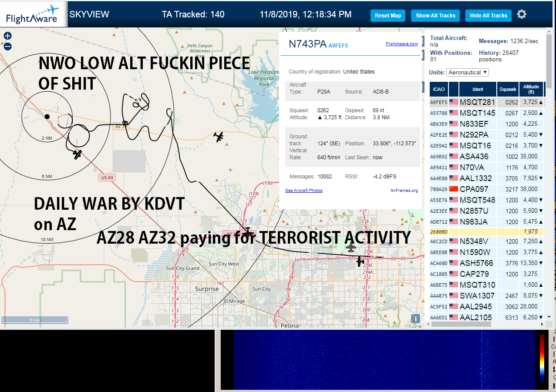The height and width of the screenshot is (392, 556).
Task: Select the MSQT548 aircraft row
Action: tap(487, 200)
